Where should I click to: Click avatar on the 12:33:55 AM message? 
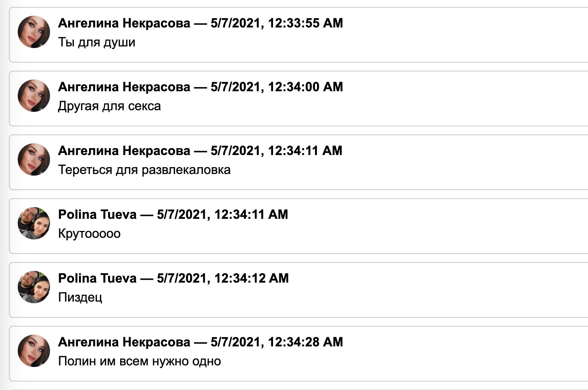34,32
